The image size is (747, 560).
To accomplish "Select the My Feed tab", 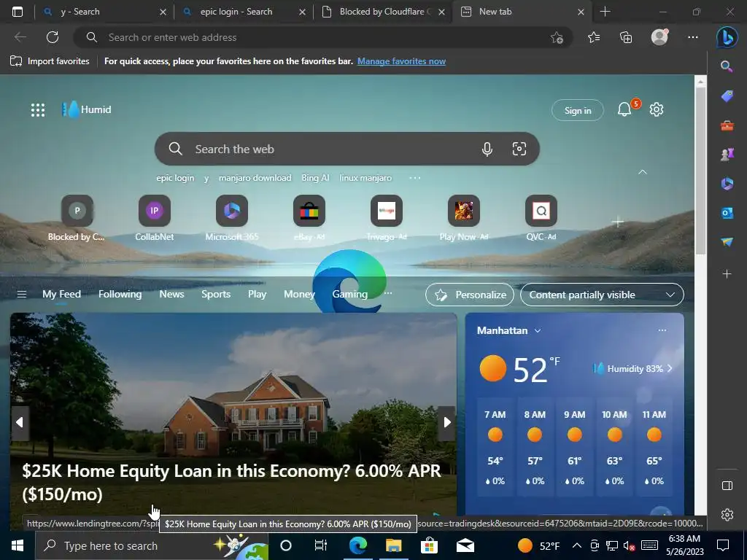I will coord(61,295).
